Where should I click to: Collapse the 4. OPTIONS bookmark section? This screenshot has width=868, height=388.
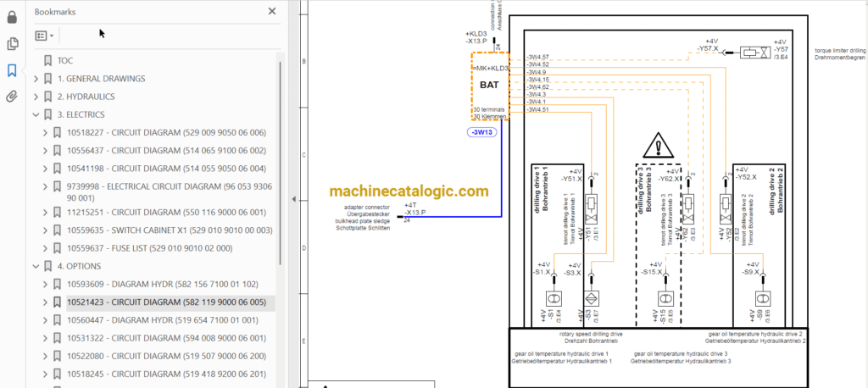pos(36,266)
